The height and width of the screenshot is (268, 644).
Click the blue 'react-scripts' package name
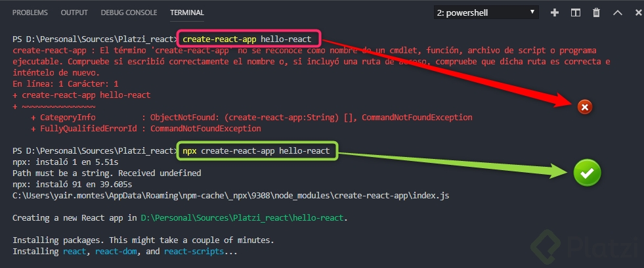tap(194, 251)
